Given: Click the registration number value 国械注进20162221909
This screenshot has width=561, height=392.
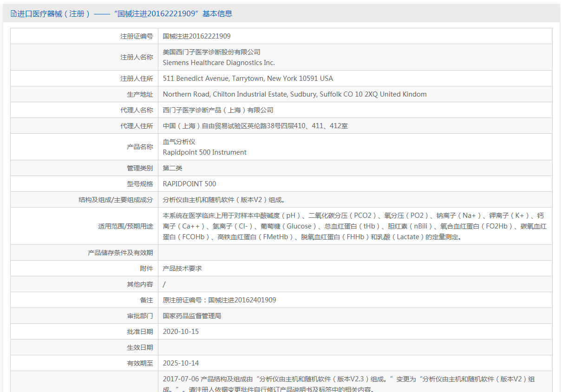Looking at the screenshot, I should [196, 36].
